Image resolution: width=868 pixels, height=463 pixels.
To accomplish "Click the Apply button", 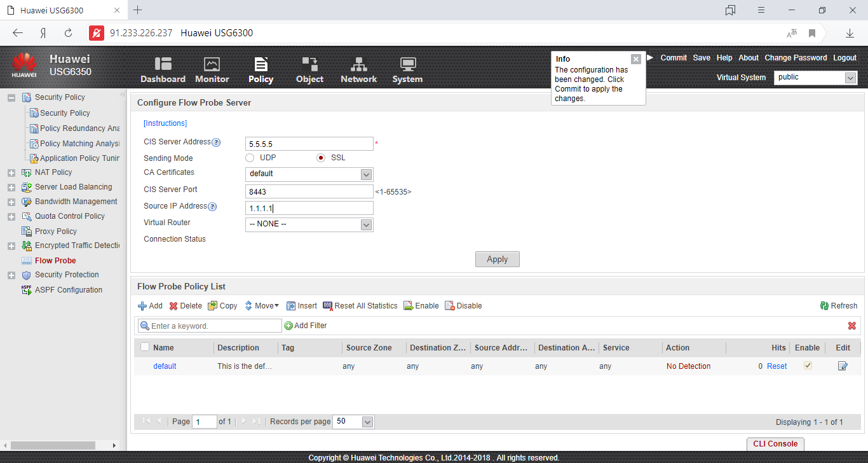I will pos(498,259).
